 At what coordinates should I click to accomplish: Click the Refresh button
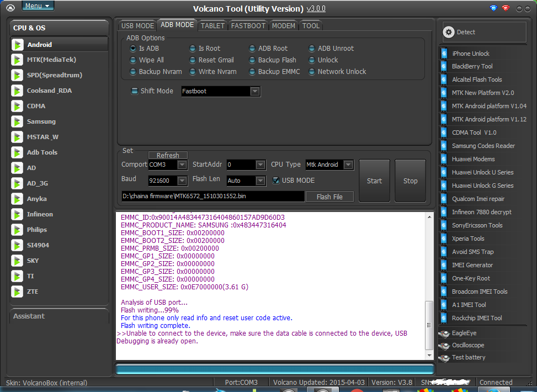pos(168,156)
